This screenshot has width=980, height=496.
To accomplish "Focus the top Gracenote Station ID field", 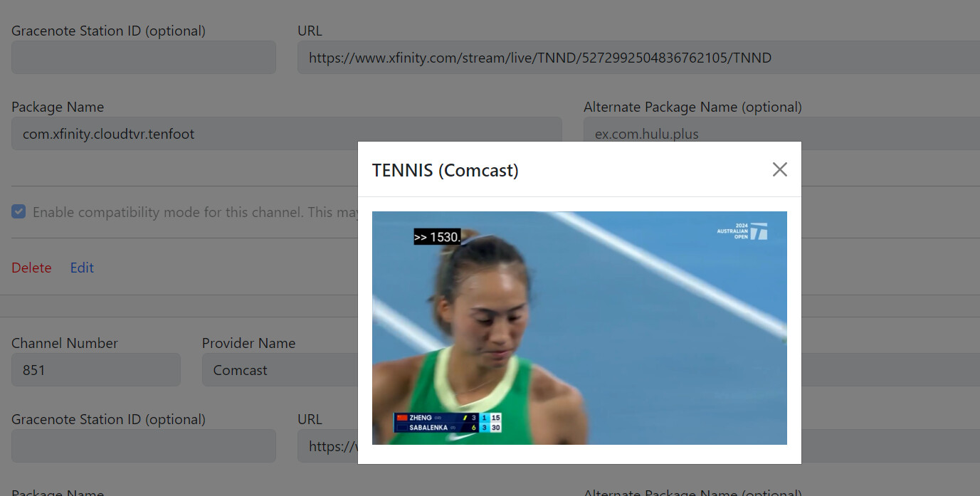I will point(143,58).
